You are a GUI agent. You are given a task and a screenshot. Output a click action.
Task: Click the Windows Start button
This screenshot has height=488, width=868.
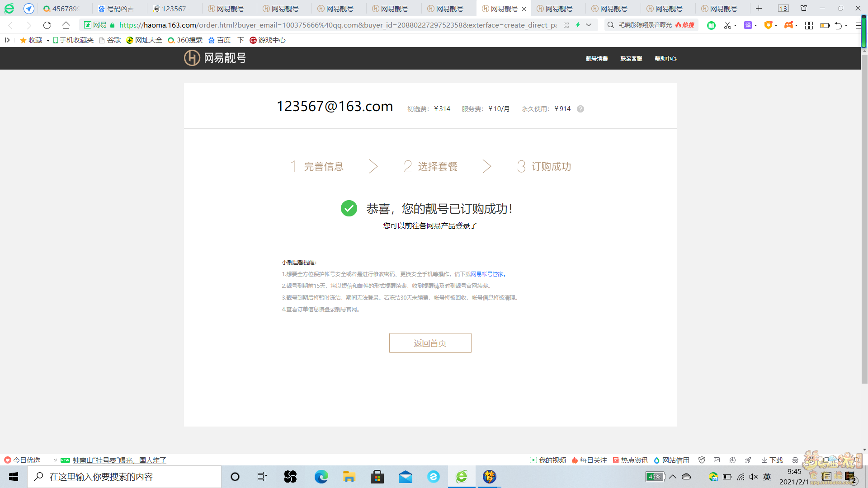pos(14,477)
